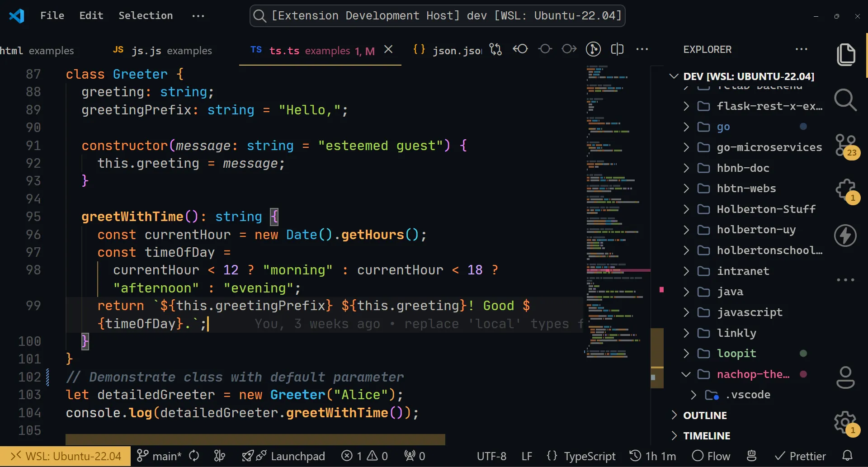Click the editor horizontal scrollbar
Screen dimensions: 868x467
coord(255,439)
